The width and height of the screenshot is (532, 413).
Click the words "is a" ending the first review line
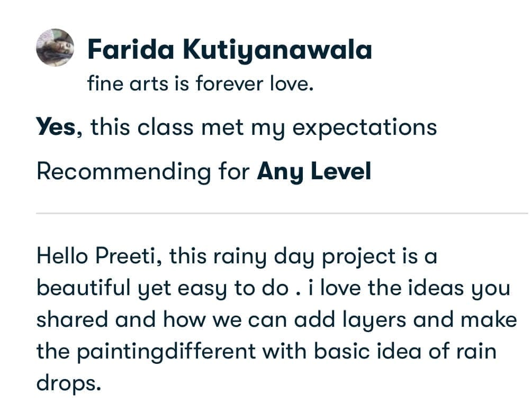(419, 257)
